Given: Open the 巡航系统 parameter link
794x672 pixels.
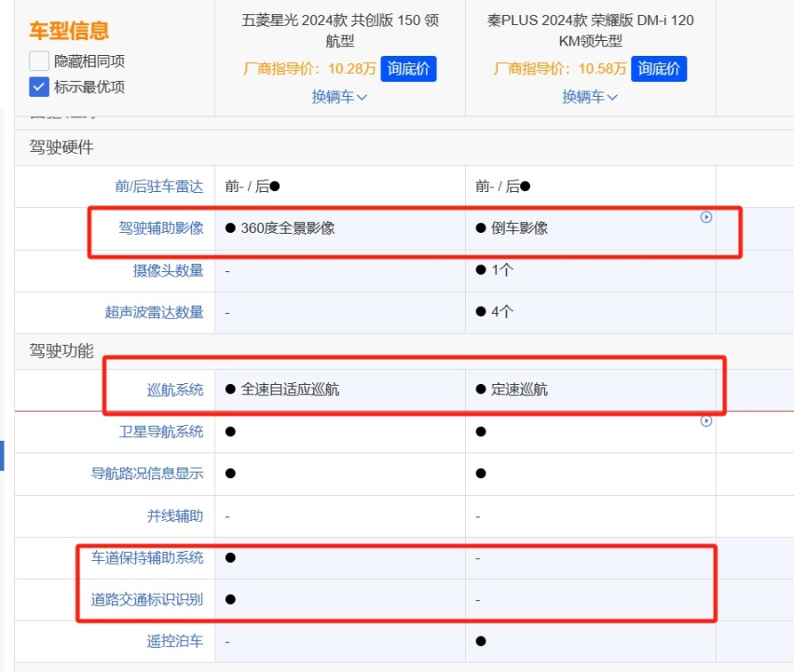Looking at the screenshot, I should pyautogui.click(x=175, y=390).
